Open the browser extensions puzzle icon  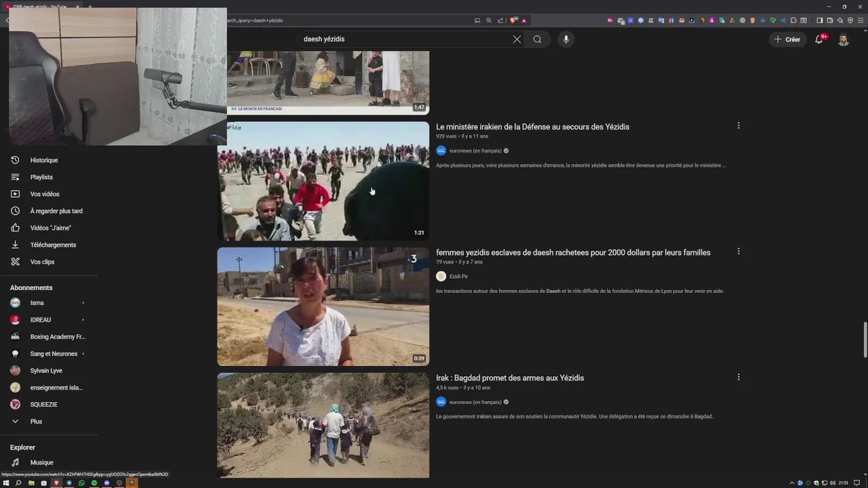[793, 20]
